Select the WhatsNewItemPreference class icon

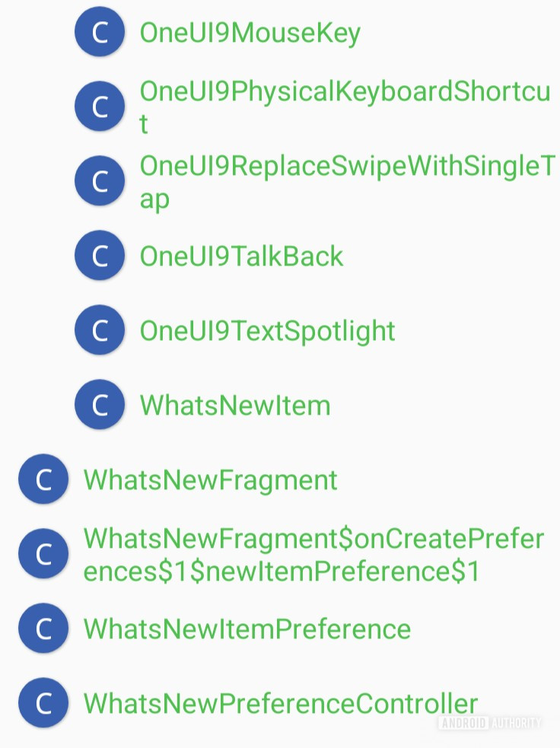[43, 629]
